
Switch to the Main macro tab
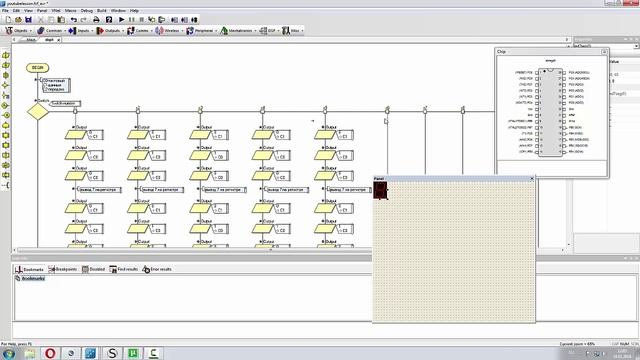tap(31, 40)
